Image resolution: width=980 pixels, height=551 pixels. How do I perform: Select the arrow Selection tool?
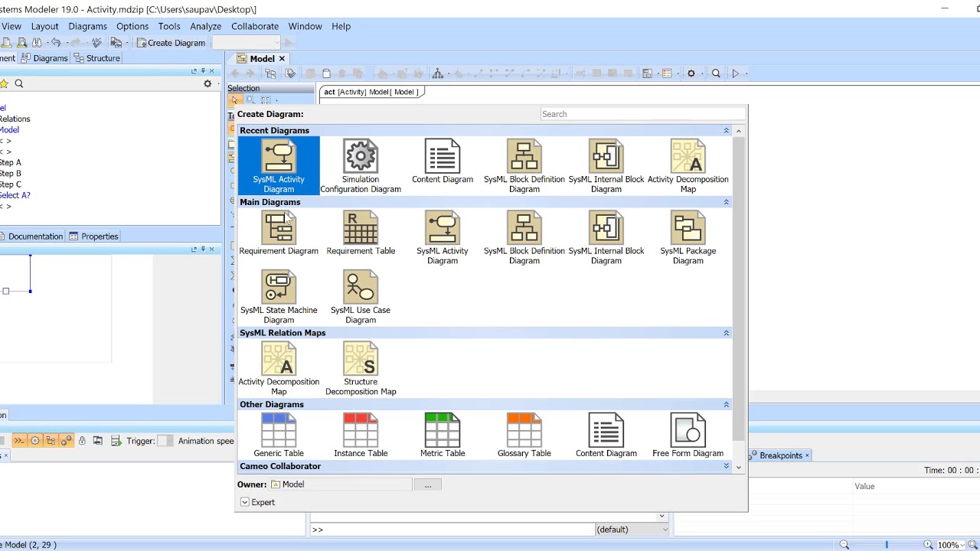point(235,100)
